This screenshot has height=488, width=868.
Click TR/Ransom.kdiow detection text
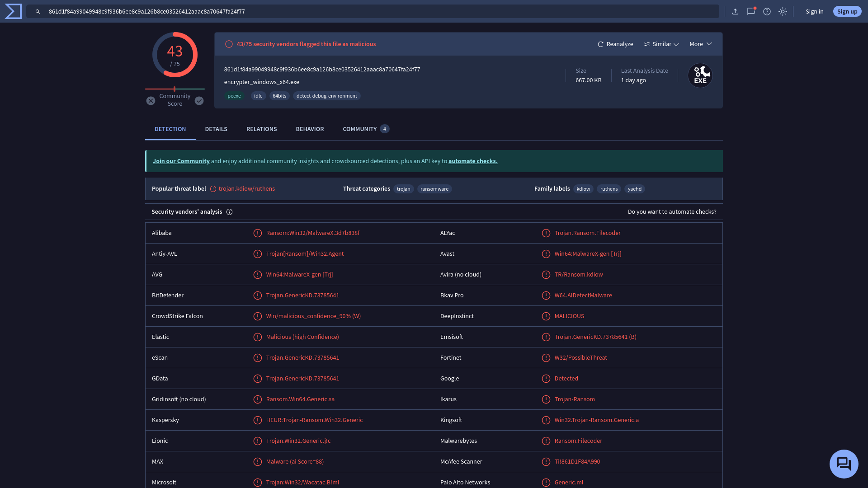579,275
